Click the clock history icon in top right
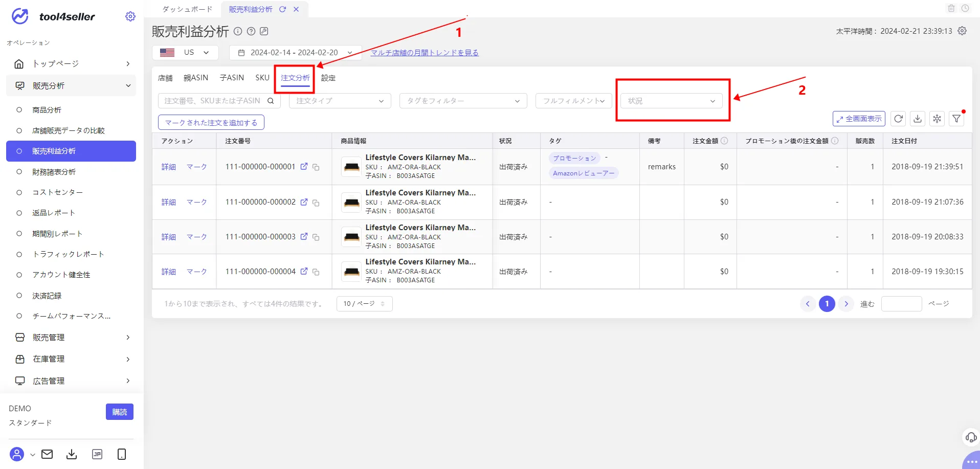The width and height of the screenshot is (980, 469). click(x=965, y=8)
